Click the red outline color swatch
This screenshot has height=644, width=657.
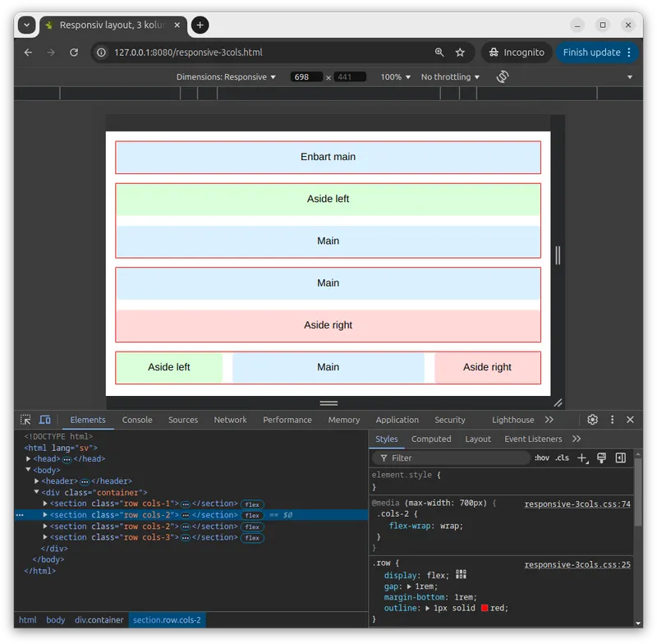point(485,608)
